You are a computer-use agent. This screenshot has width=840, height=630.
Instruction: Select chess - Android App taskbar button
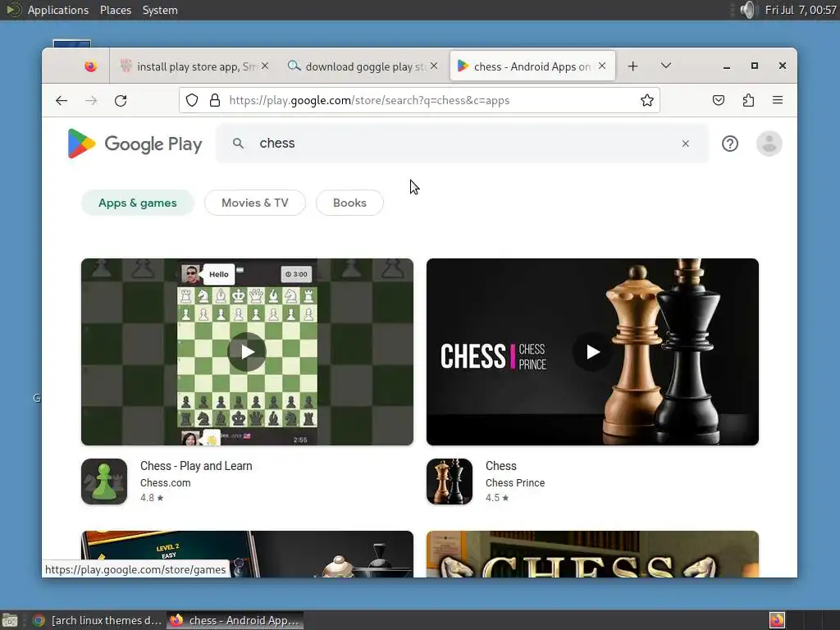(x=235, y=620)
